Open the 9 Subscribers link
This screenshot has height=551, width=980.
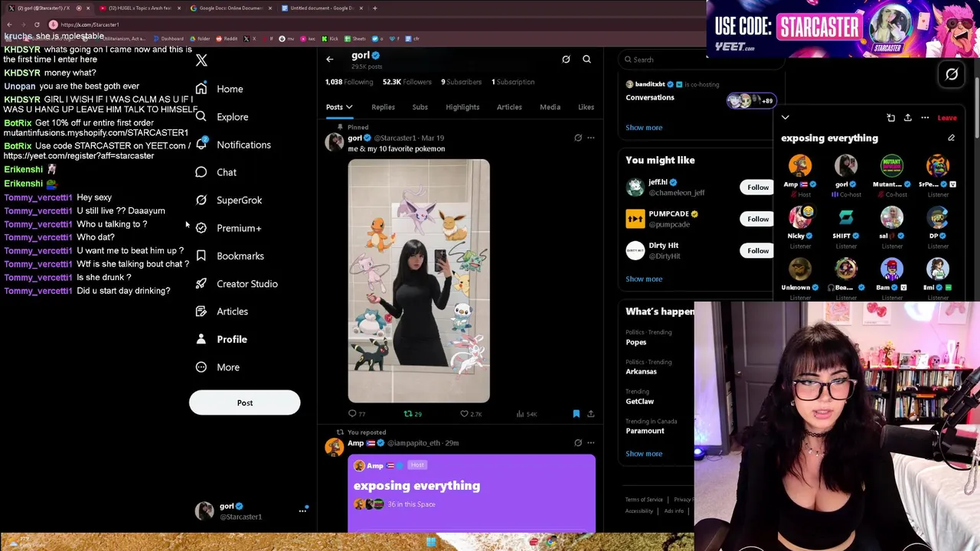tap(461, 82)
